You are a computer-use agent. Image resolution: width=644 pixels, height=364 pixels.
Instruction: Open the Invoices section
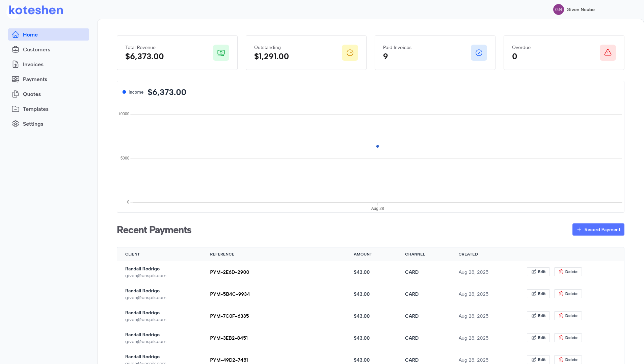(49, 64)
